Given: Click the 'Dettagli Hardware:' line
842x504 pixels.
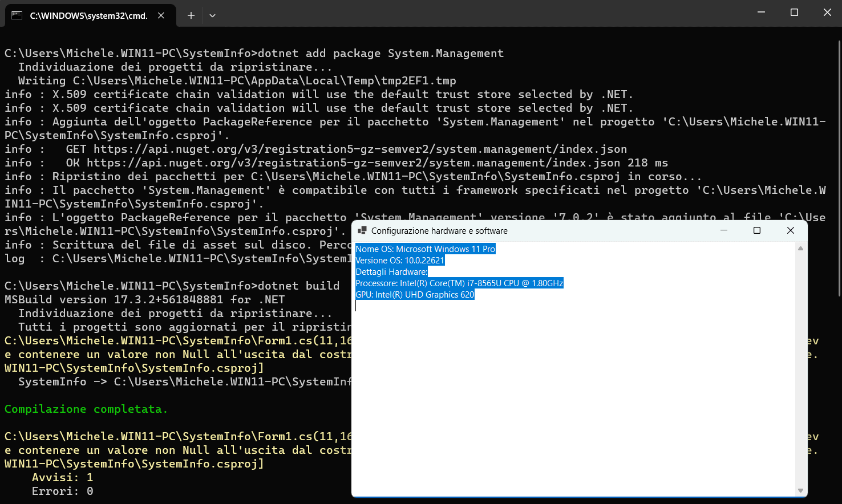Looking at the screenshot, I should click(391, 272).
